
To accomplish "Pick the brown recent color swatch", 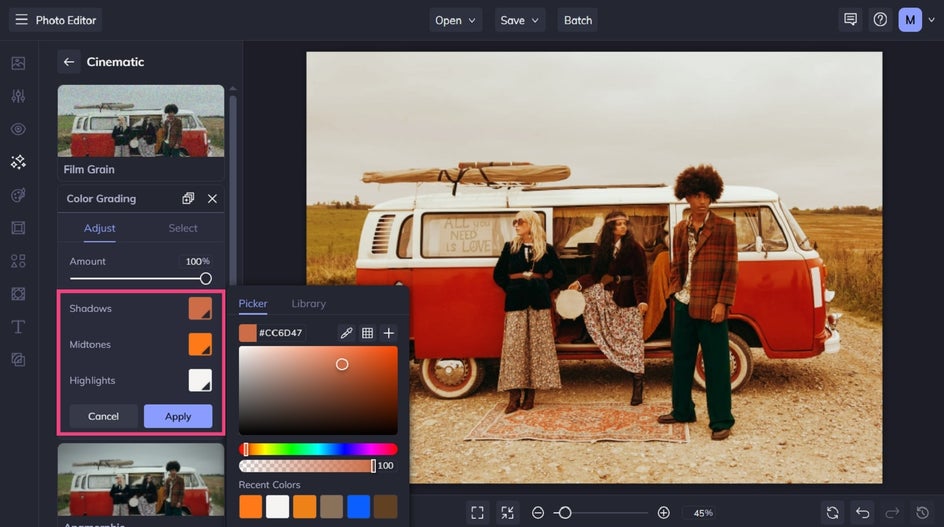I will 385,507.
